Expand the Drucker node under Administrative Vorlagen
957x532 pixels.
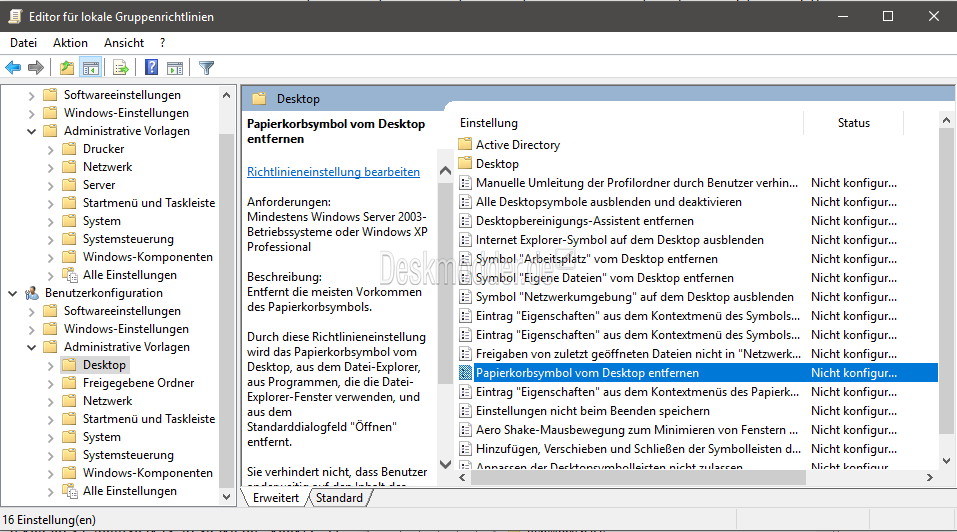51,149
